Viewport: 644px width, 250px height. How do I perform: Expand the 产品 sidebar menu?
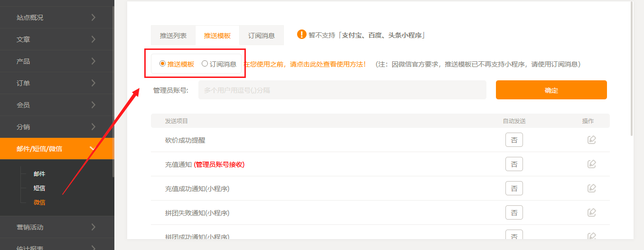pos(56,61)
